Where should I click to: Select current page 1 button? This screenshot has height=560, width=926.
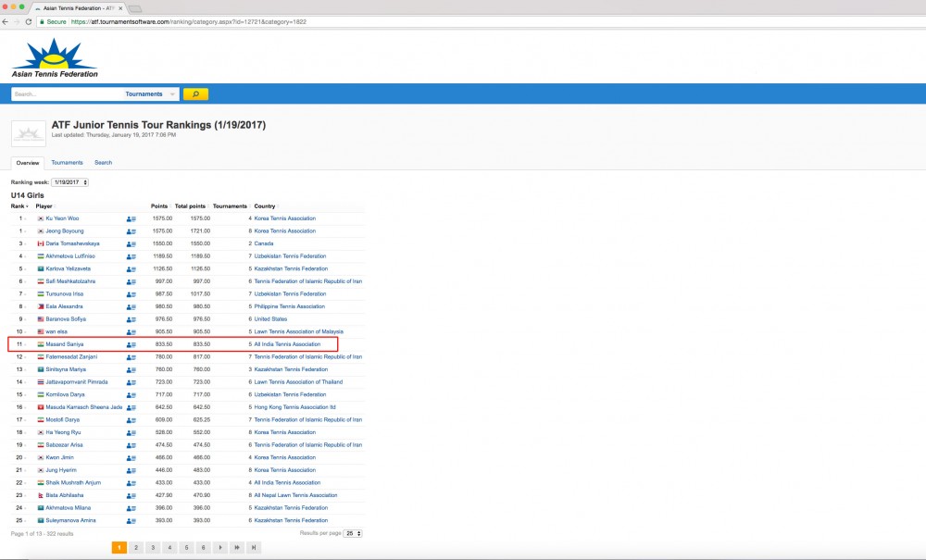coord(119,548)
